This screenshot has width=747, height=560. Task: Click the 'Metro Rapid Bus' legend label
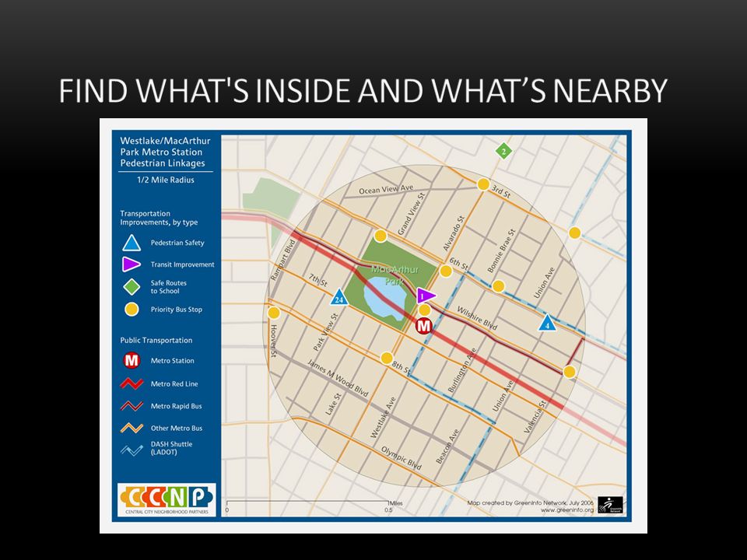[x=177, y=406]
